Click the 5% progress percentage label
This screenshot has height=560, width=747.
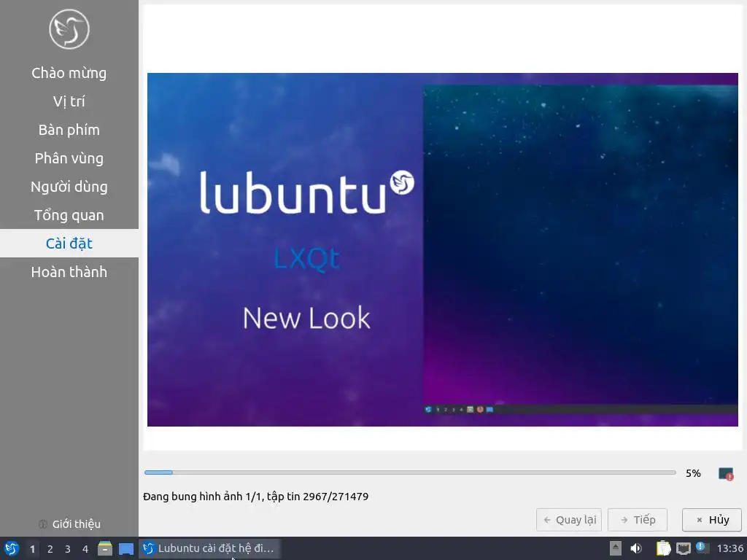pos(693,473)
